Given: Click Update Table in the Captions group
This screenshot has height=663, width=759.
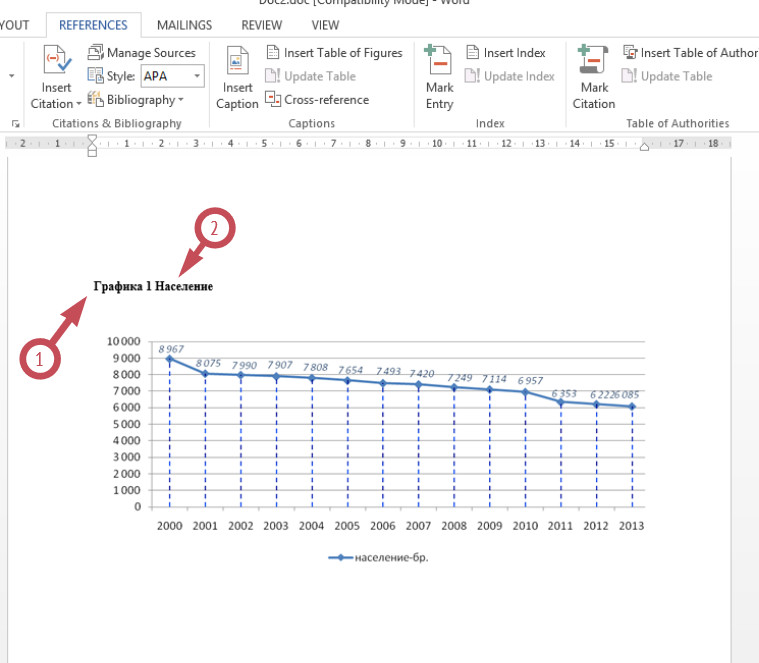Looking at the screenshot, I should 310,76.
